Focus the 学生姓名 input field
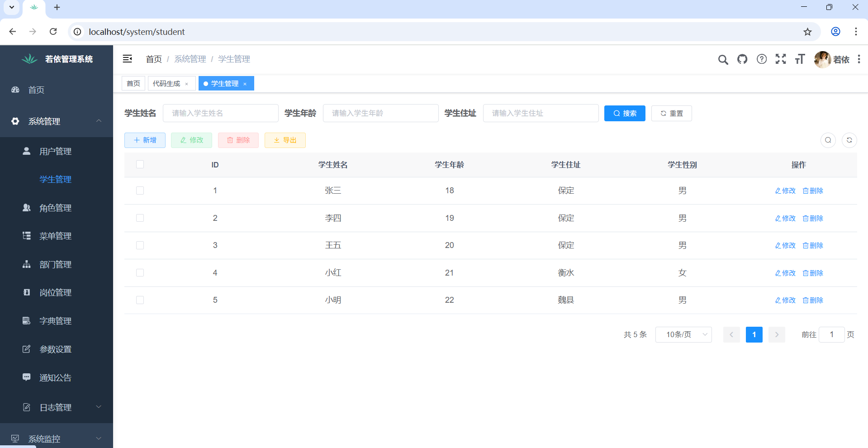Image resolution: width=868 pixels, height=448 pixels. [221, 113]
